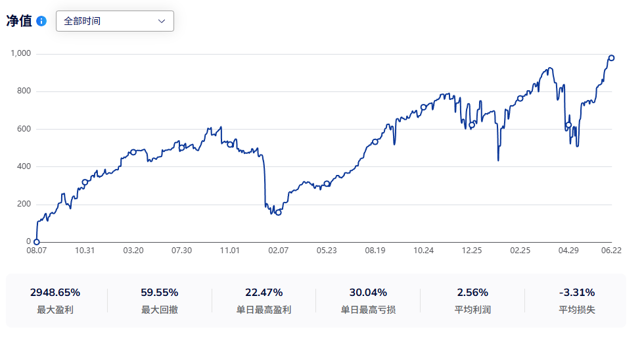Click the 59.55% drawdown value
This screenshot has width=644, height=342.
pos(159,293)
